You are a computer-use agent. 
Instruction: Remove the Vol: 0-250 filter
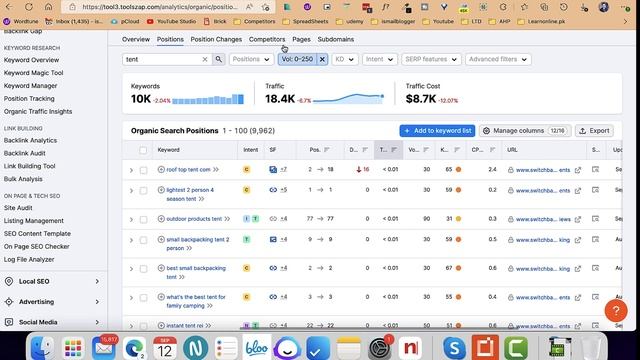[x=322, y=59]
